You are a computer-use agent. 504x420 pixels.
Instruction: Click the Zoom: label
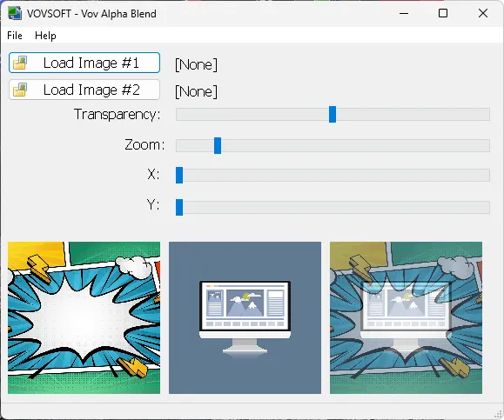[x=144, y=144]
